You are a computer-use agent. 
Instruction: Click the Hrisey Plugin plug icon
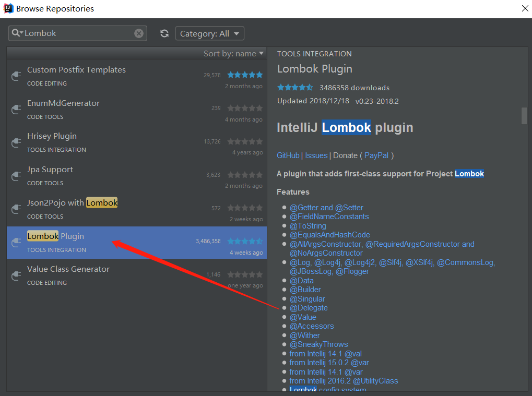coord(16,142)
